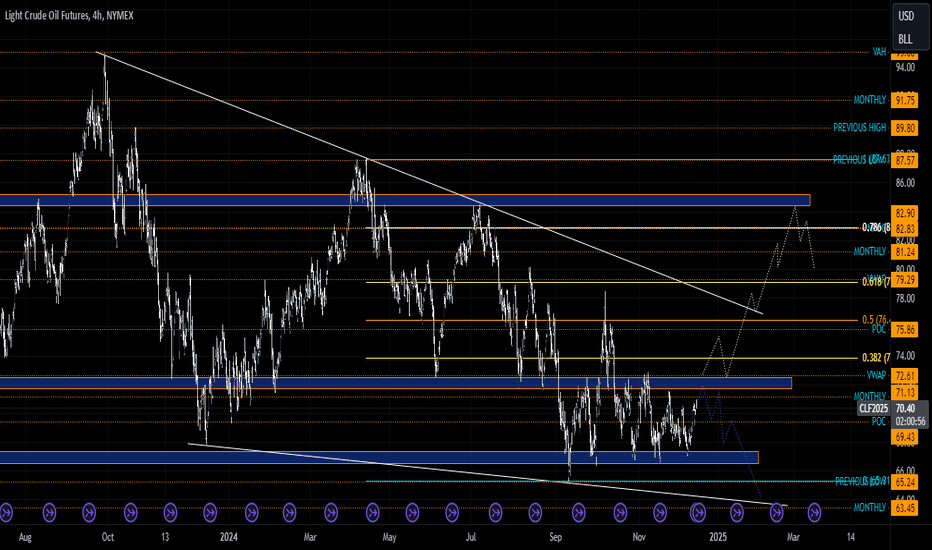Image resolution: width=932 pixels, height=550 pixels.
Task: Click the 0.5 Fibonacci level label
Action: tap(876, 319)
